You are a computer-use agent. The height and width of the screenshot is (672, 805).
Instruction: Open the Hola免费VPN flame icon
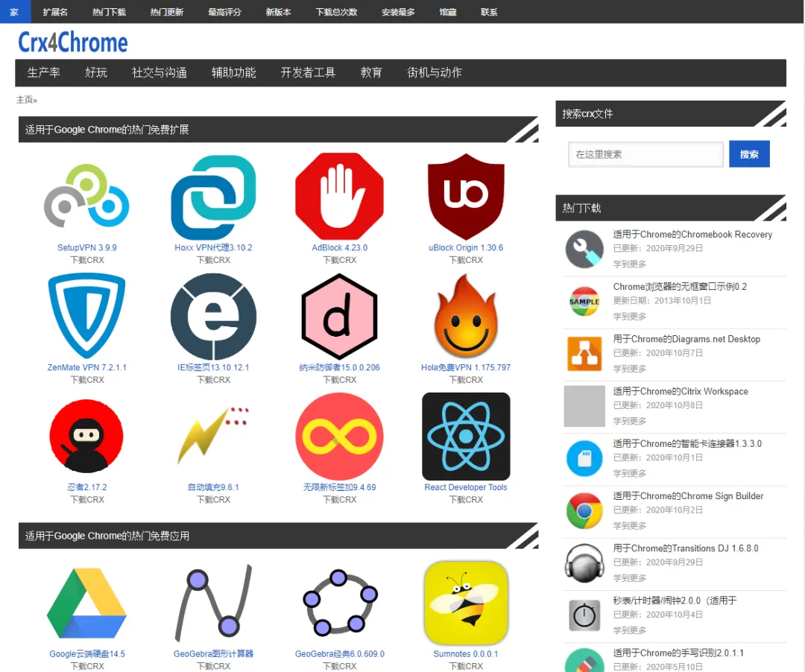[466, 316]
